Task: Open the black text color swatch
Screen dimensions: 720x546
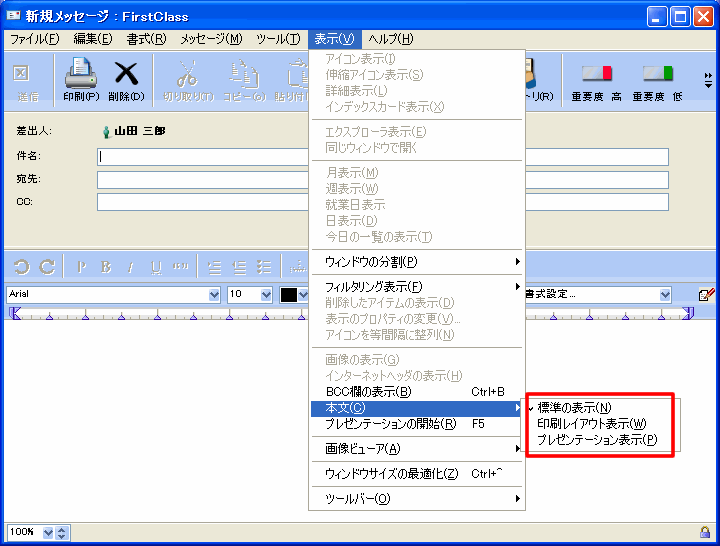Action: pos(290,295)
